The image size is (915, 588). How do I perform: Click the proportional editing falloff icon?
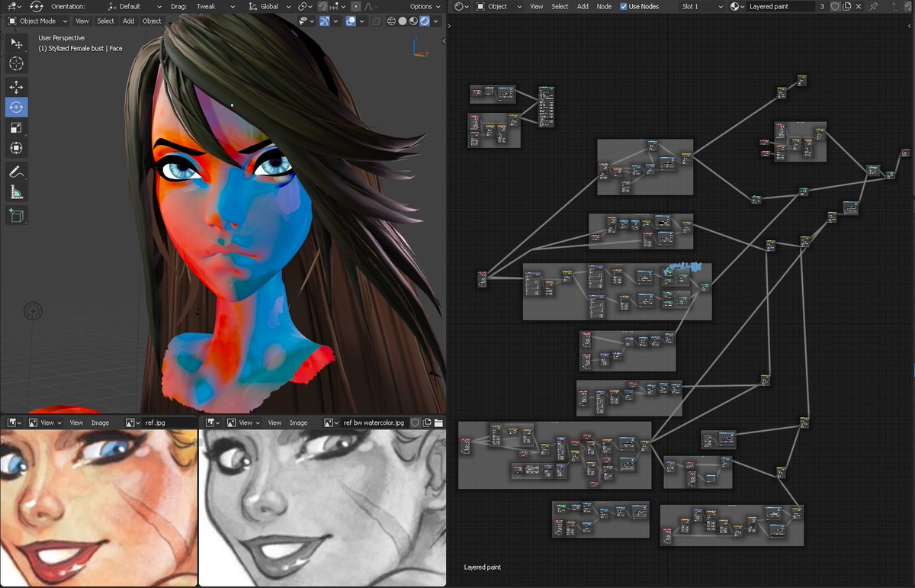[371, 6]
